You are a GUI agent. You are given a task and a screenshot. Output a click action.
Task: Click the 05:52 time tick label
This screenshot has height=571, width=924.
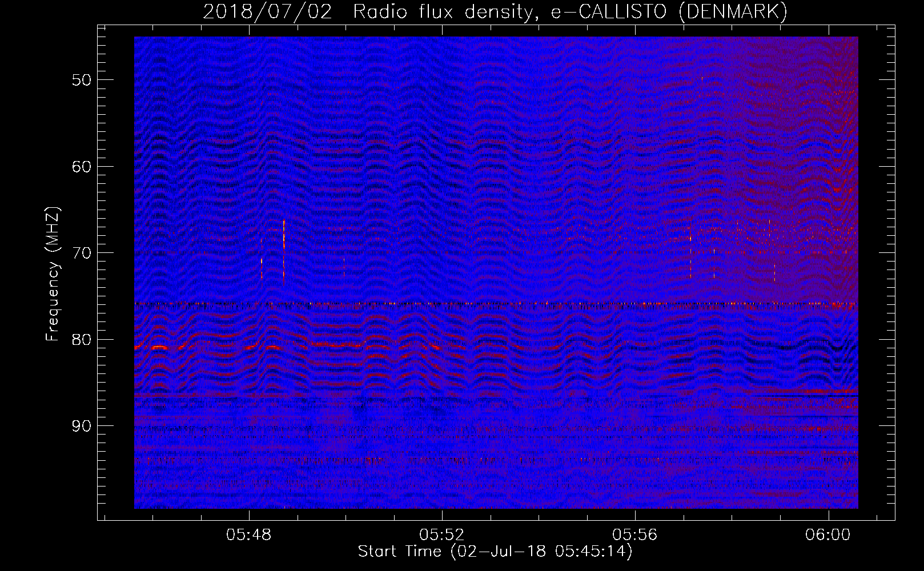pos(441,535)
